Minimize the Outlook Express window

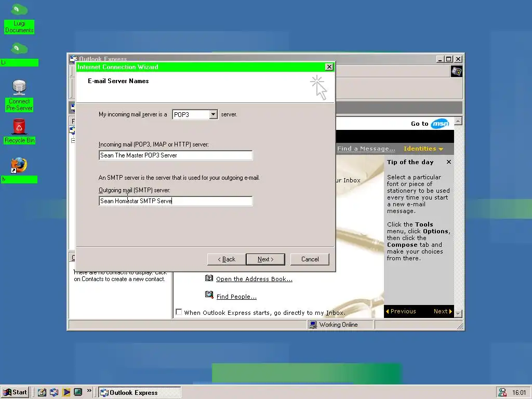(440, 59)
